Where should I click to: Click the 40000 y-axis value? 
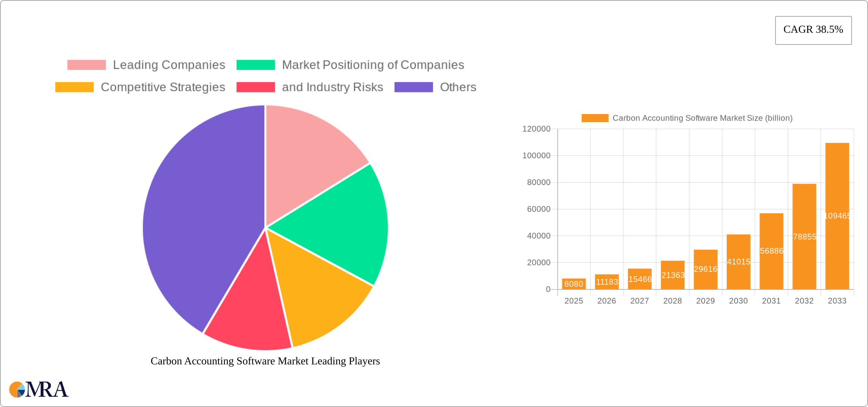tap(539, 236)
